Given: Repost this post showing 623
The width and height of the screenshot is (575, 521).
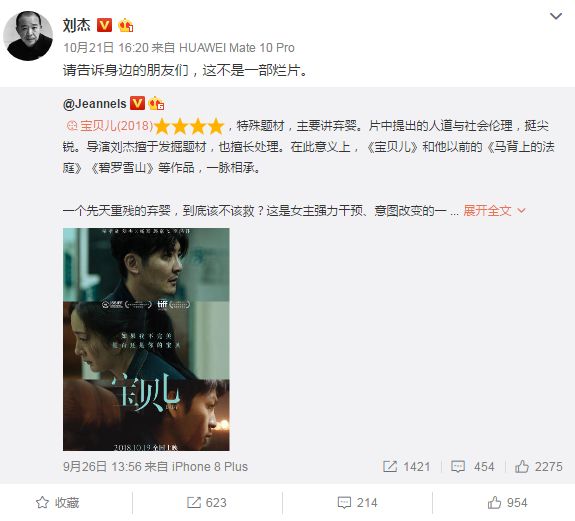Looking at the screenshot, I should [x=206, y=502].
